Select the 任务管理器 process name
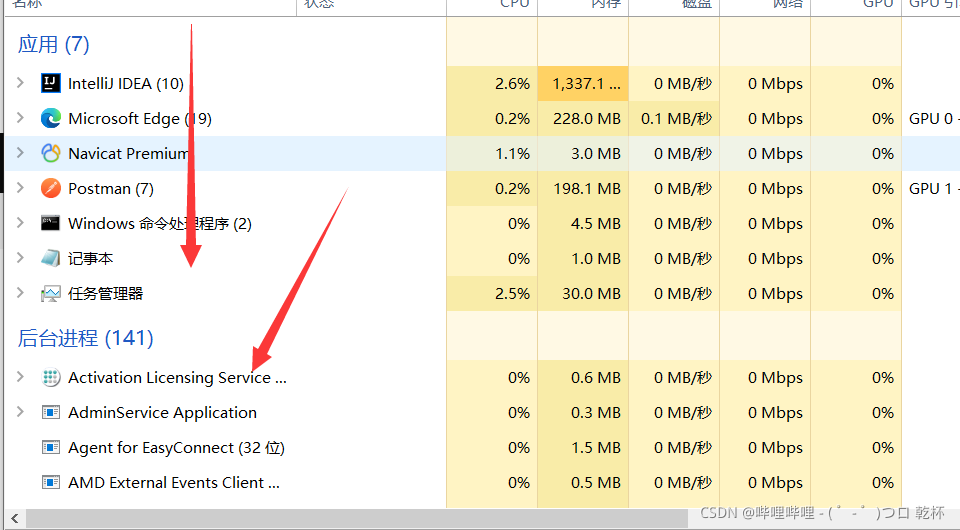Screen dimensions: 960x530 tap(105, 294)
